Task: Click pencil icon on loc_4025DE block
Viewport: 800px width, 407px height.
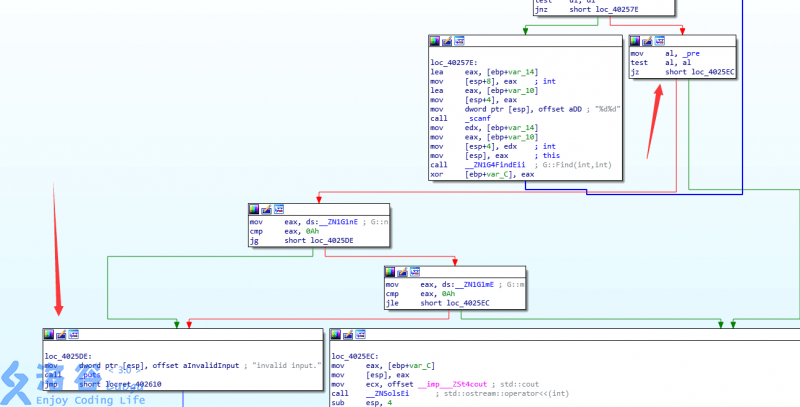Action: pos(62,333)
